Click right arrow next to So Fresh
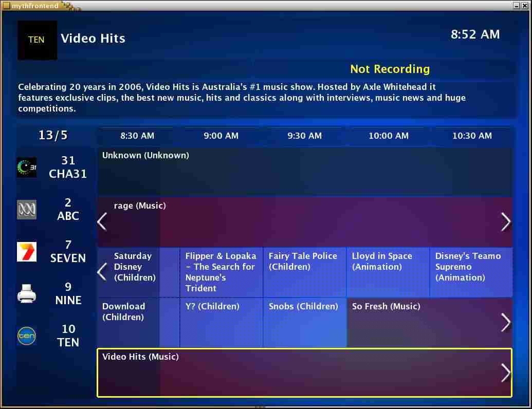Viewport: 532px width, 409px height. [506, 322]
